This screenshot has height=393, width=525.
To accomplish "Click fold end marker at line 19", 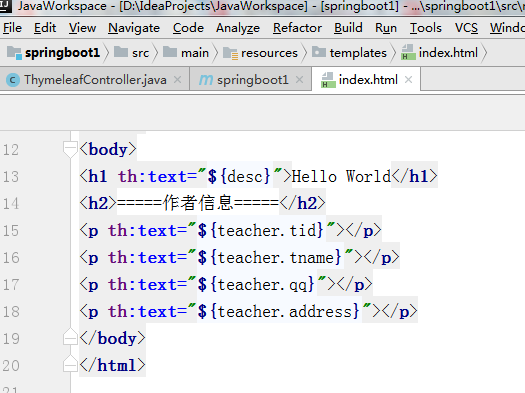I will pos(70,337).
